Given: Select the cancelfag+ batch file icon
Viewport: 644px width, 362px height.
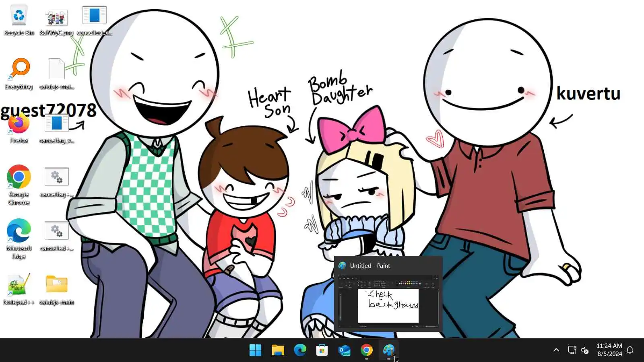Looking at the screenshot, I should click(x=56, y=182).
